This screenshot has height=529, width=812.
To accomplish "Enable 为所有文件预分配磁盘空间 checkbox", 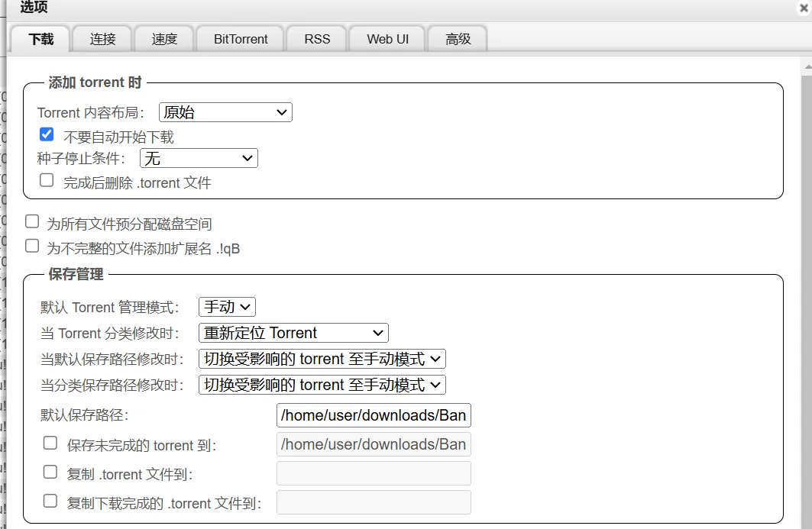I will [x=32, y=221].
